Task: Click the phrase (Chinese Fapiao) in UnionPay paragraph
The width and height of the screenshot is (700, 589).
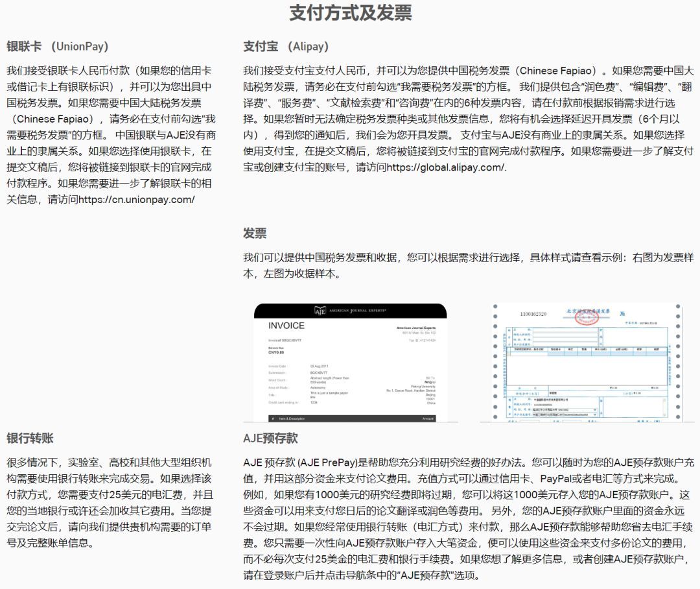Action: coord(52,119)
